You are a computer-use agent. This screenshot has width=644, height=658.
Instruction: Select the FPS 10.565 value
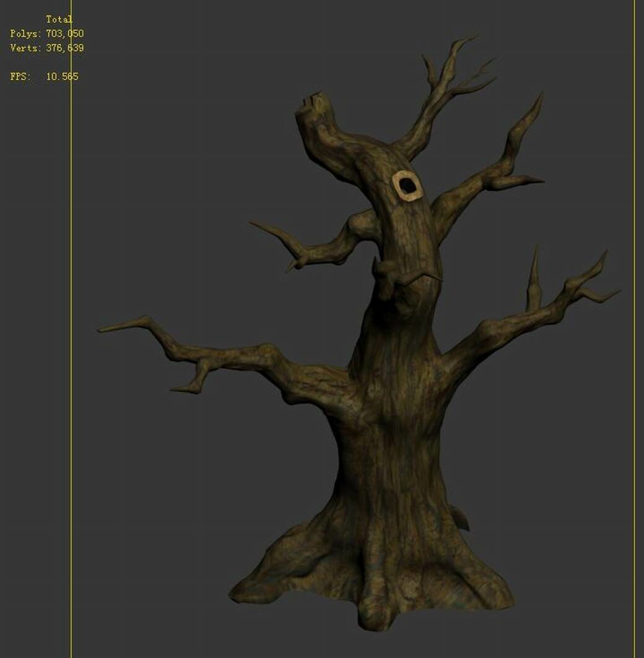(x=62, y=76)
